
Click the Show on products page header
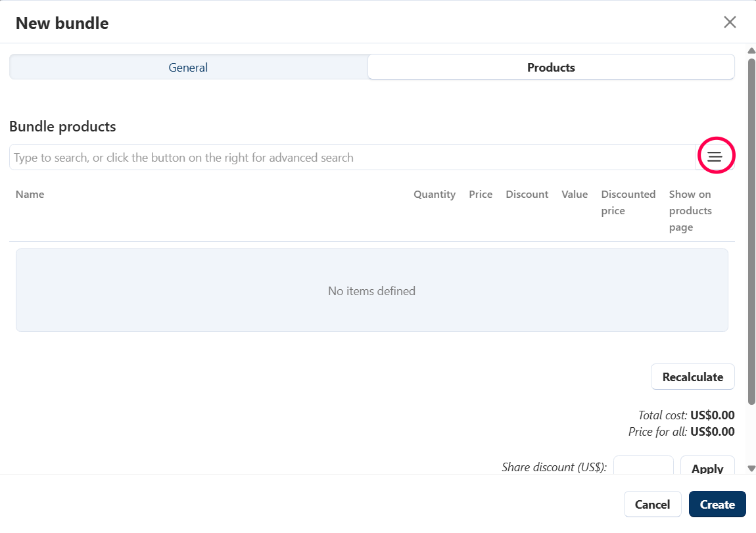tap(690, 210)
